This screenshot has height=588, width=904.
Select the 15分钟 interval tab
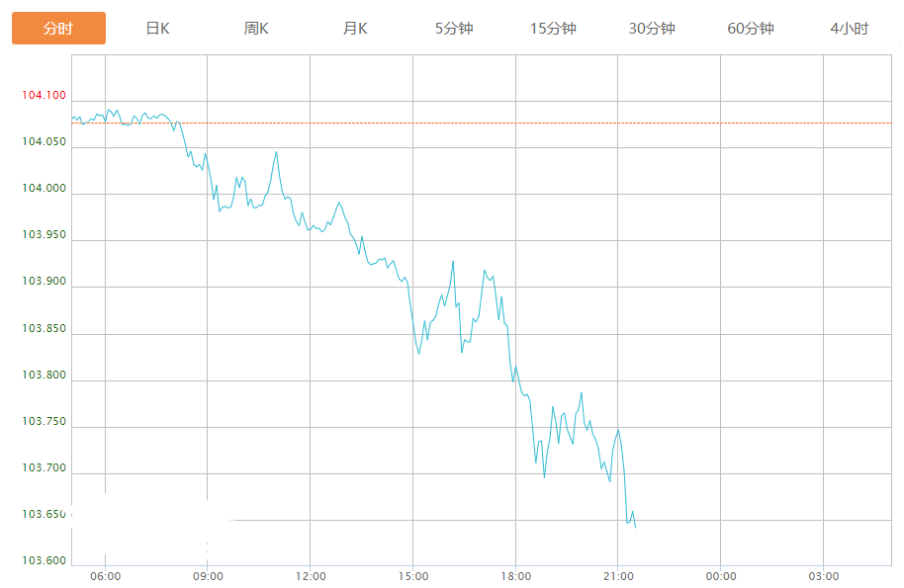[x=553, y=29]
